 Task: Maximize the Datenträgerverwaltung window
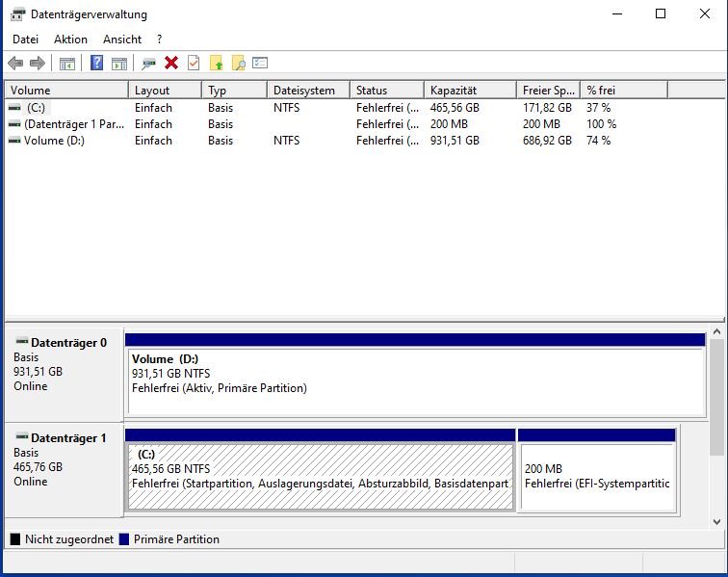(x=661, y=13)
